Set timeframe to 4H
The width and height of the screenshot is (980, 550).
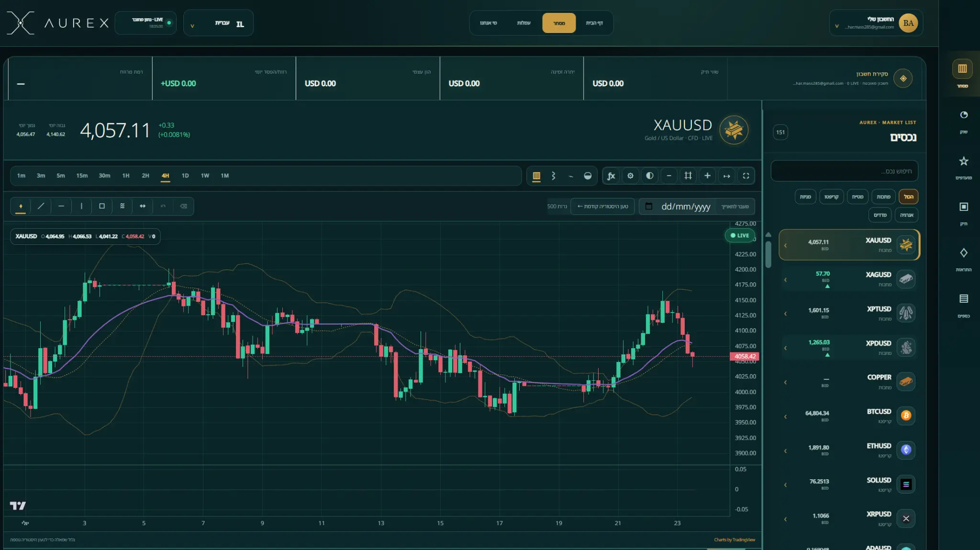(165, 176)
